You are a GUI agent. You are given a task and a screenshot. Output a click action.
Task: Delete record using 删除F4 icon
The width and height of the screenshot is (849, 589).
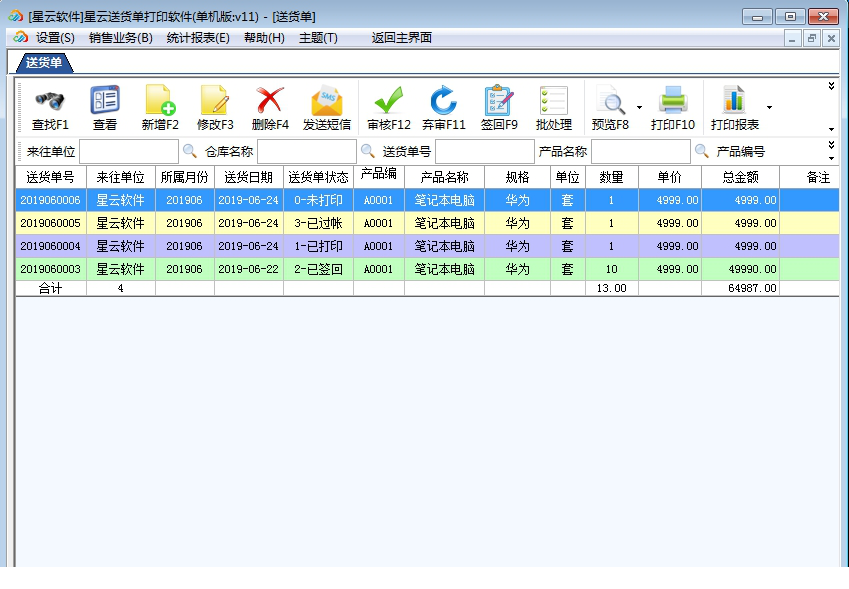click(270, 100)
